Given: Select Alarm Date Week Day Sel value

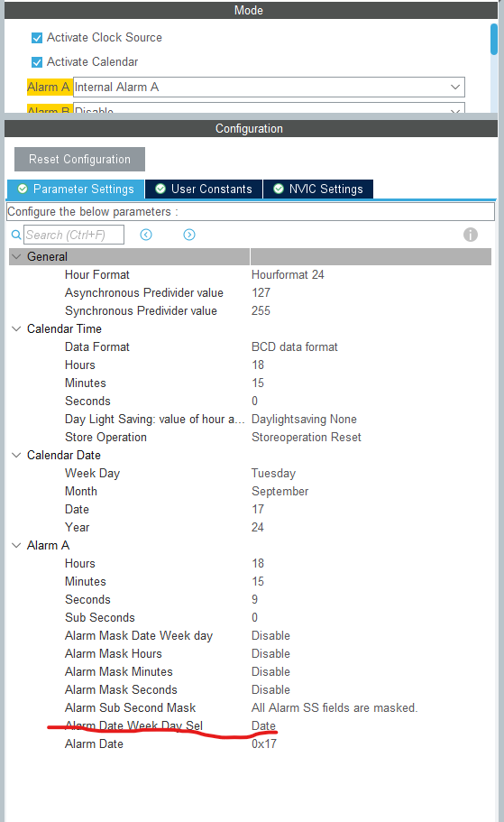Looking at the screenshot, I should (x=263, y=726).
